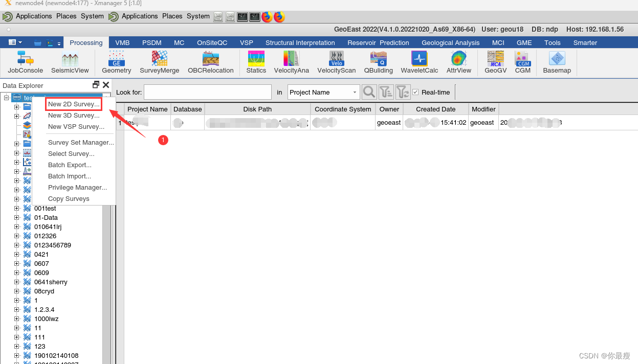The height and width of the screenshot is (364, 638).
Task: Switch to the PSDM ribbon tab
Action: coord(152,42)
